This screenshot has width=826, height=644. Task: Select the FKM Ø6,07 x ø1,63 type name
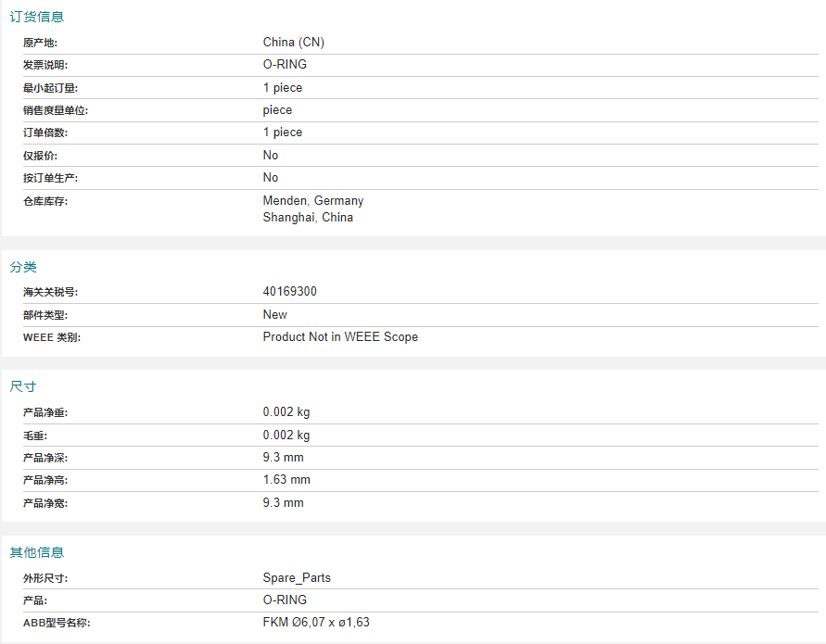[x=316, y=622]
